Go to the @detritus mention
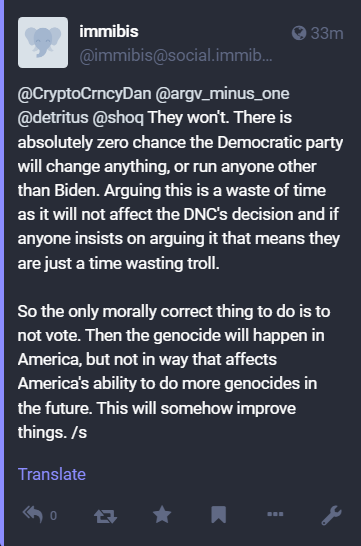This screenshot has width=361, height=546. (x=53, y=118)
